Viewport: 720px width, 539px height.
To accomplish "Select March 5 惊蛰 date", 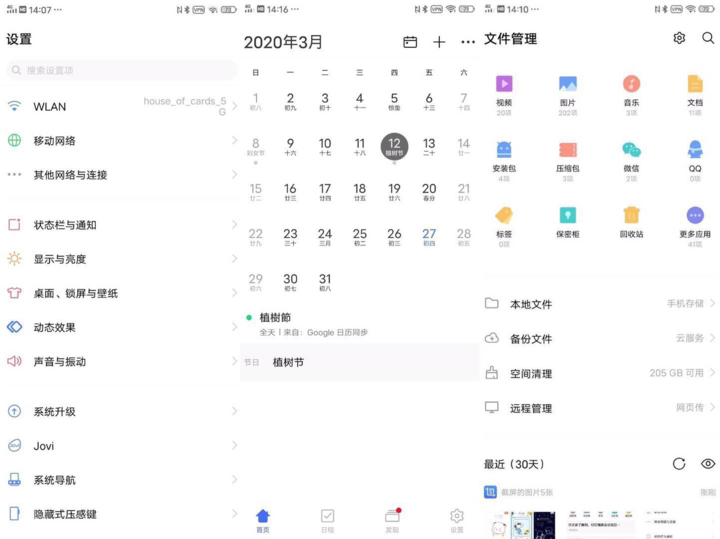I will pos(394,101).
